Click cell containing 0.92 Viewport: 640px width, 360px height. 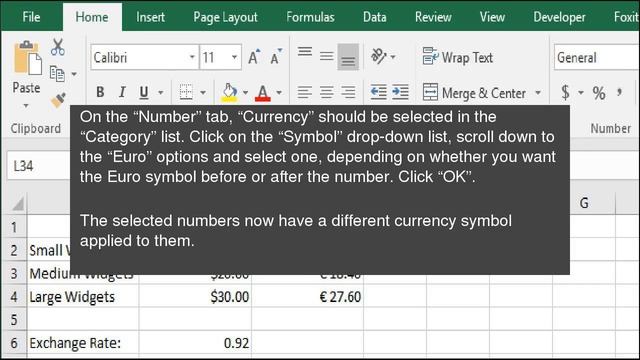(x=195, y=343)
